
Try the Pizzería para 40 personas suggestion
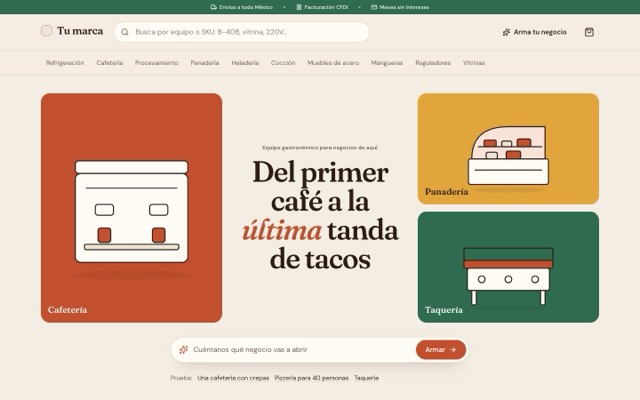[311, 378]
